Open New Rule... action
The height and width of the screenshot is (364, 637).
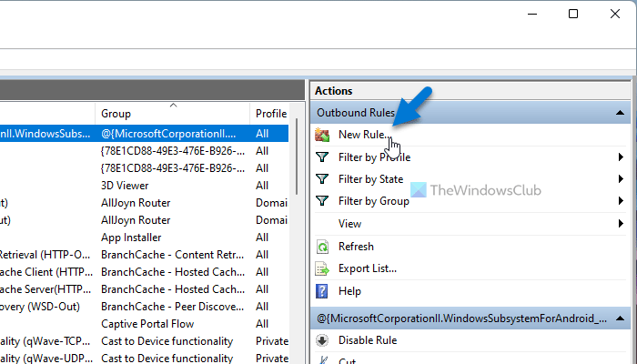(x=365, y=135)
